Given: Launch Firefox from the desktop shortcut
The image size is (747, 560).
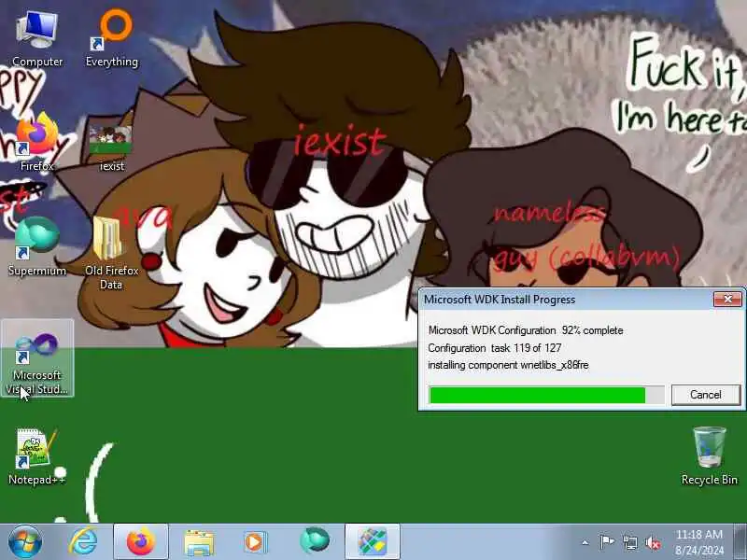Looking at the screenshot, I should [36, 143].
